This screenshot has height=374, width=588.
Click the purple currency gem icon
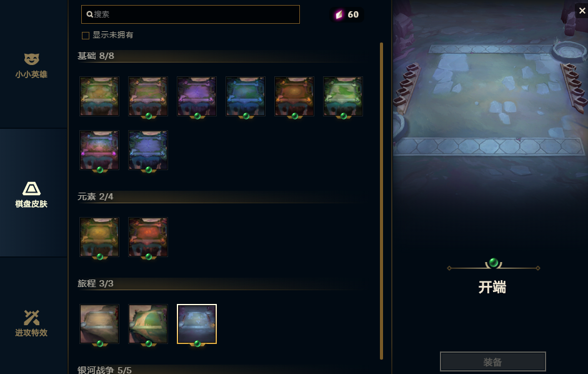(x=339, y=14)
